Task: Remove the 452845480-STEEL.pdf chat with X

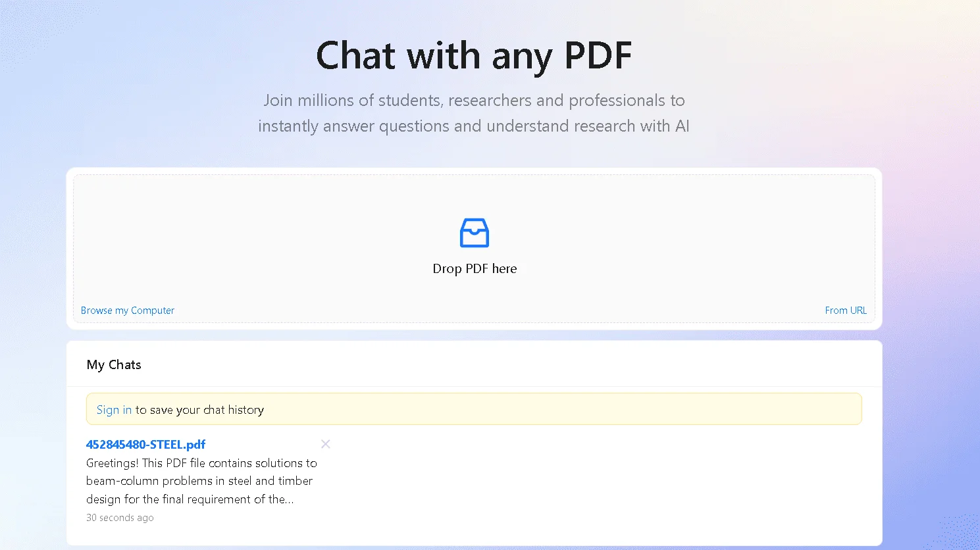Action: [x=325, y=444]
